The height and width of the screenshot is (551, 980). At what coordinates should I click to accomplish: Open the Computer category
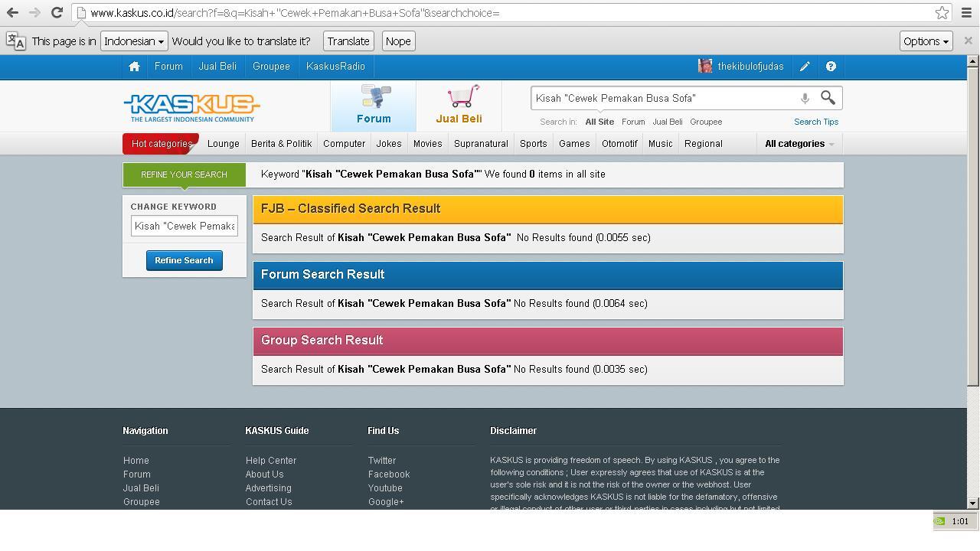344,144
